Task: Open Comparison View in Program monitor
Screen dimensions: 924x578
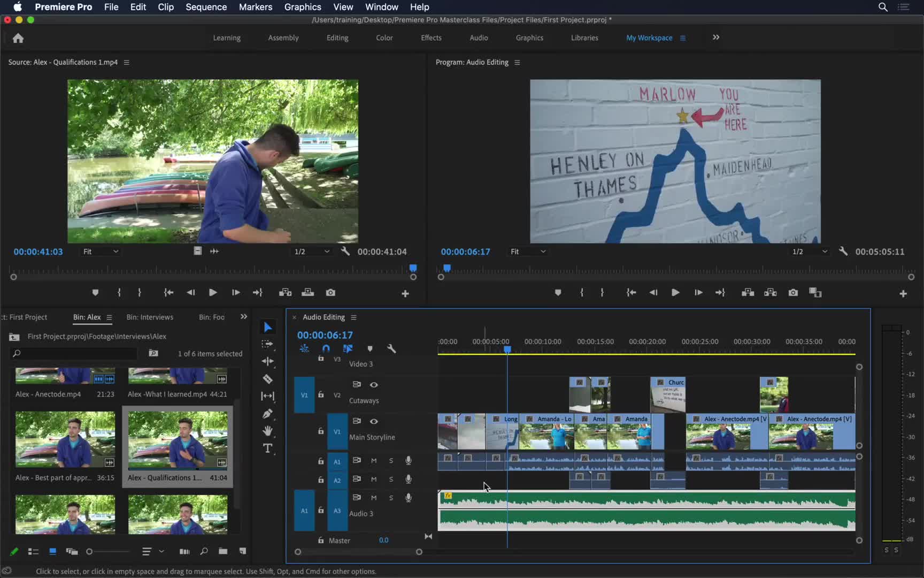Action: click(x=815, y=293)
